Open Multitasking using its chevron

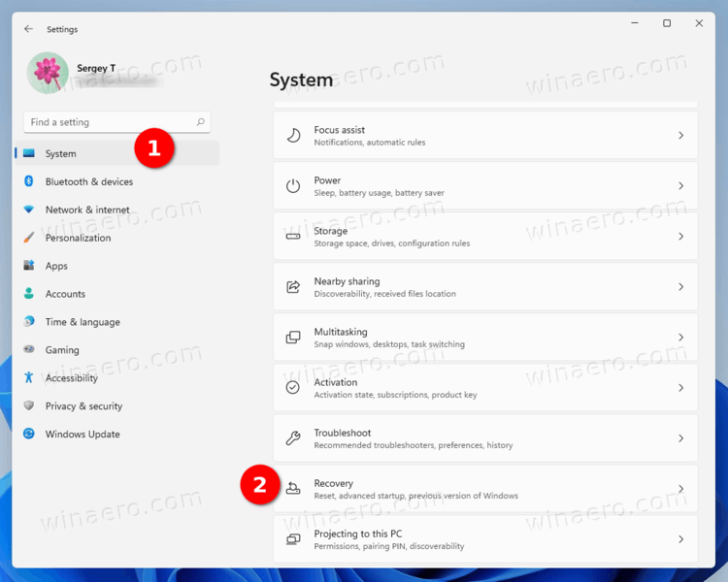(681, 338)
